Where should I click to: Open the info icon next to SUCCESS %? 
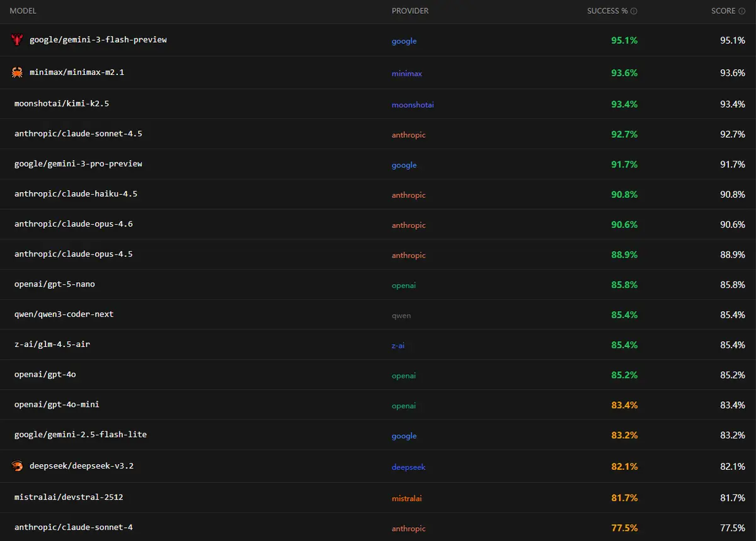634,11
